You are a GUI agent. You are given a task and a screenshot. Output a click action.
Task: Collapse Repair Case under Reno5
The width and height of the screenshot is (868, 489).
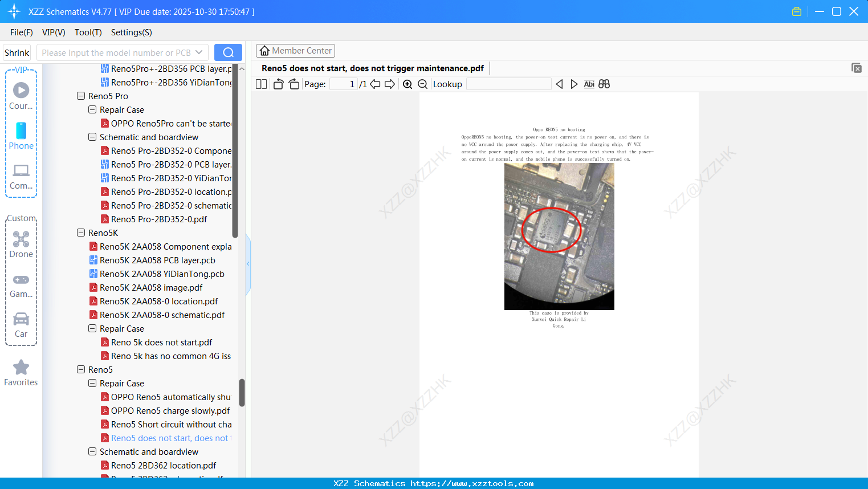click(x=92, y=383)
